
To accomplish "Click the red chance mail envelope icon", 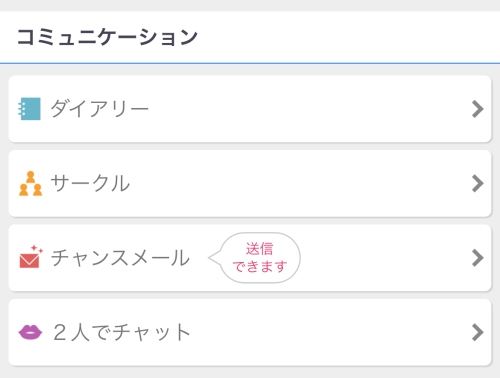I will [31, 257].
